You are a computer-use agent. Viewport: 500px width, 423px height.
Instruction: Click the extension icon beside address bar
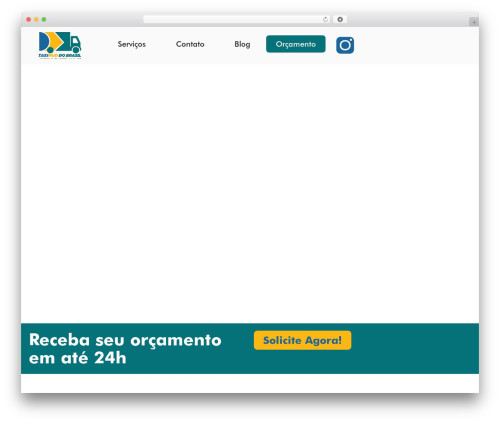coord(340,20)
